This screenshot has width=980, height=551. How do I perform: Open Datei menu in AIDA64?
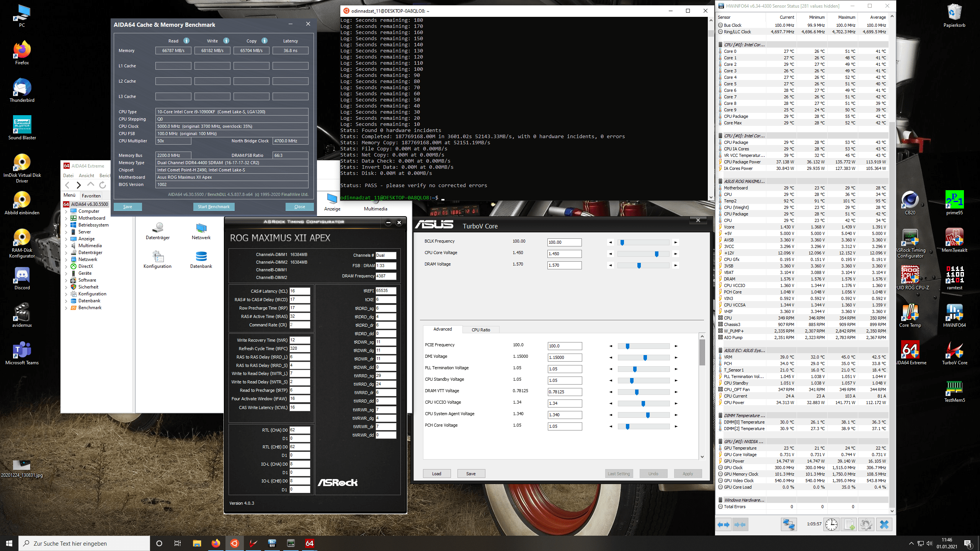tap(68, 176)
